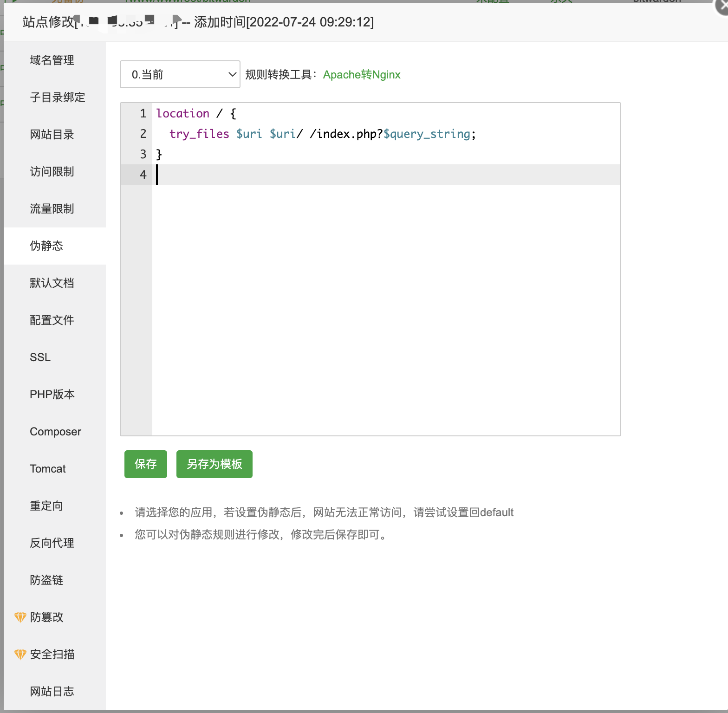Open the 流量限制 settings tab
This screenshot has width=728, height=713.
point(52,209)
